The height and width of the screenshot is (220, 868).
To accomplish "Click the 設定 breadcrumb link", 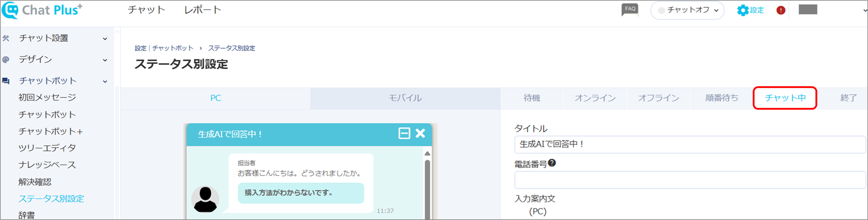I will [x=140, y=48].
